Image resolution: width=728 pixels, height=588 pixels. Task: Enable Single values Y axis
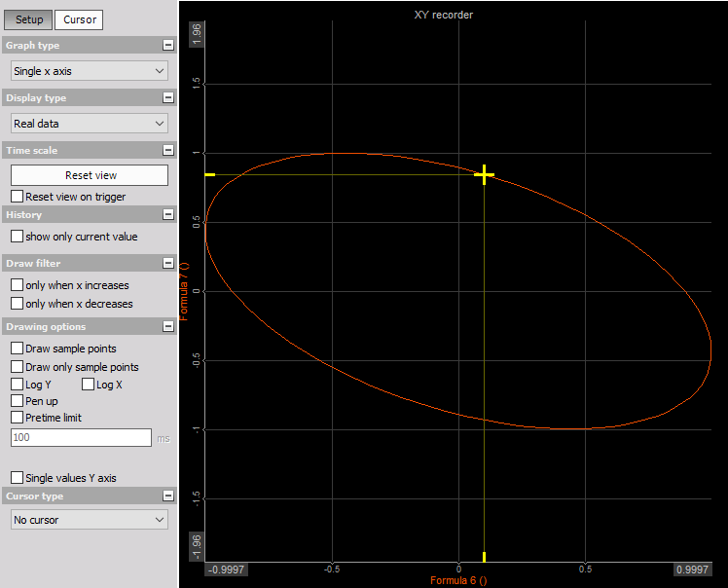point(18,477)
